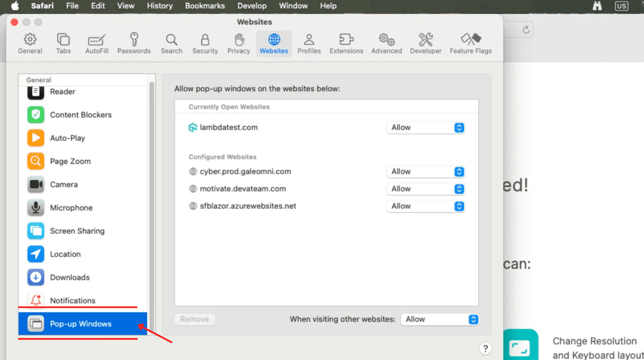Select the Websites settings pane

click(x=274, y=44)
